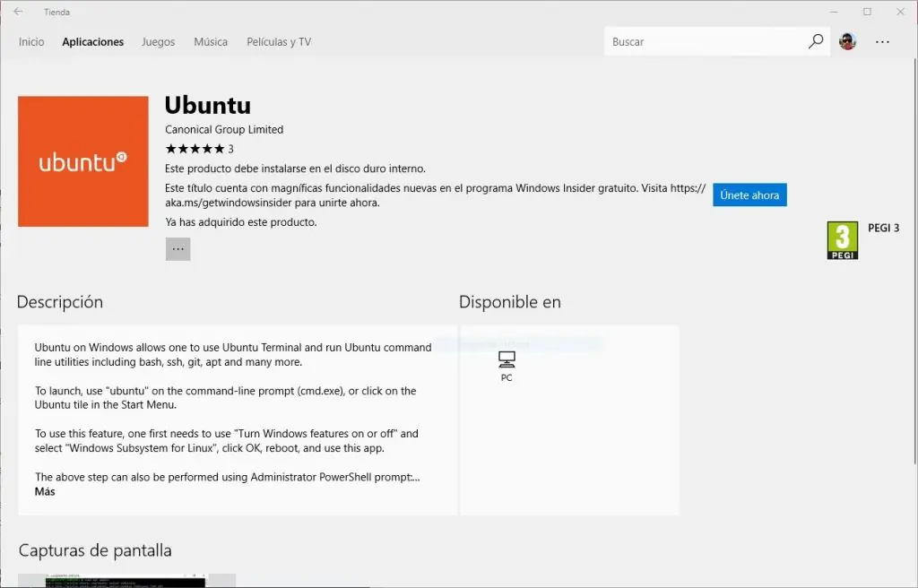
Task: Open the top-right more options ellipsis
Action: [x=882, y=41]
